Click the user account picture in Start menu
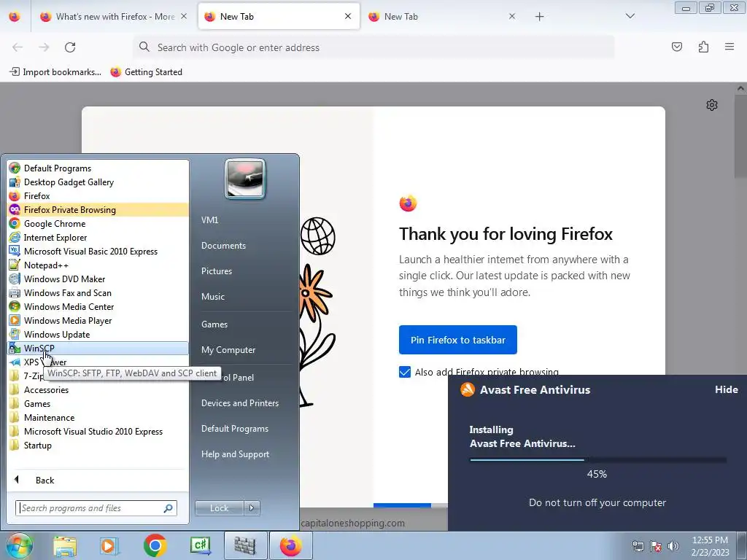 click(x=245, y=179)
